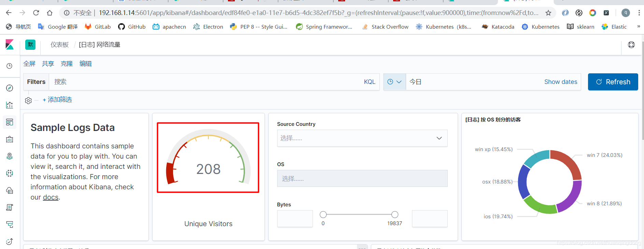Image resolution: width=644 pixels, height=249 pixels.
Task: Reload the page in the browser
Action: 36,13
